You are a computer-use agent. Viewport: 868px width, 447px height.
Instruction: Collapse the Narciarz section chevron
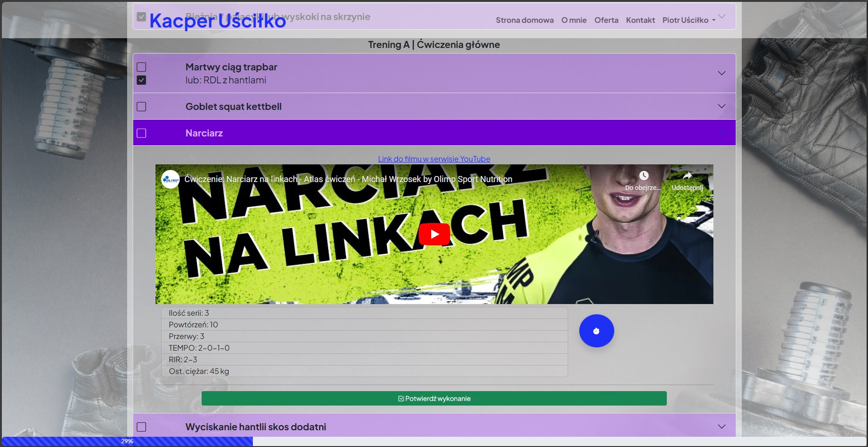click(x=722, y=133)
